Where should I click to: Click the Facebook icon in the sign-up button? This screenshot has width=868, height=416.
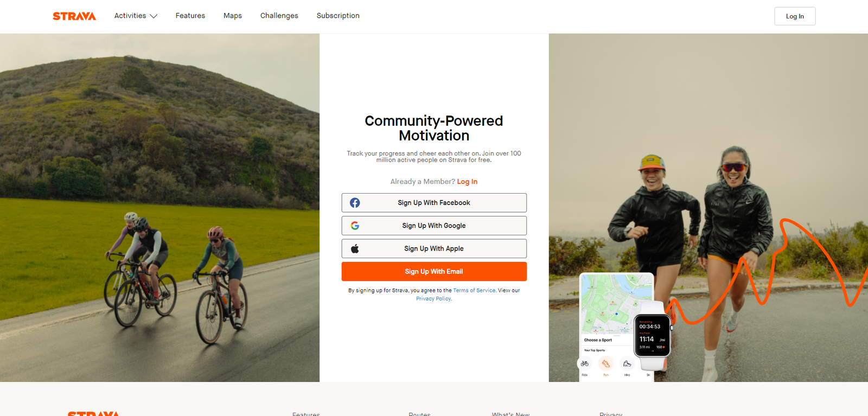355,203
